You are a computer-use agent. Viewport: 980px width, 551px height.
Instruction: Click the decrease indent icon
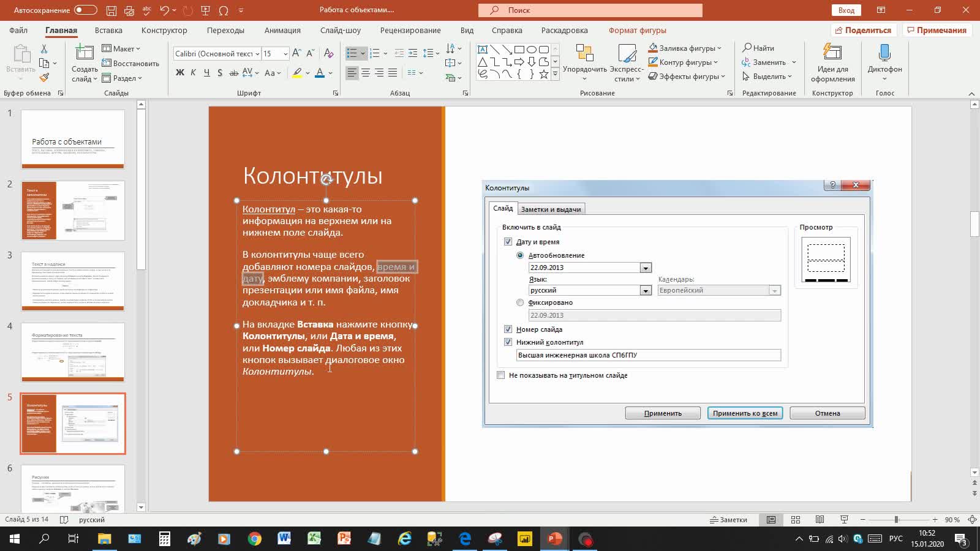coord(399,53)
